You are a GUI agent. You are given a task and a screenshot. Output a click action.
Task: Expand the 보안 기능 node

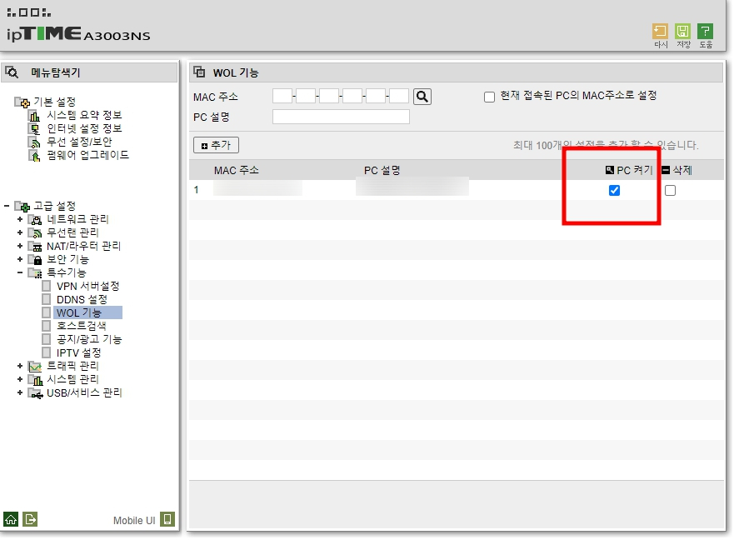coord(20,259)
